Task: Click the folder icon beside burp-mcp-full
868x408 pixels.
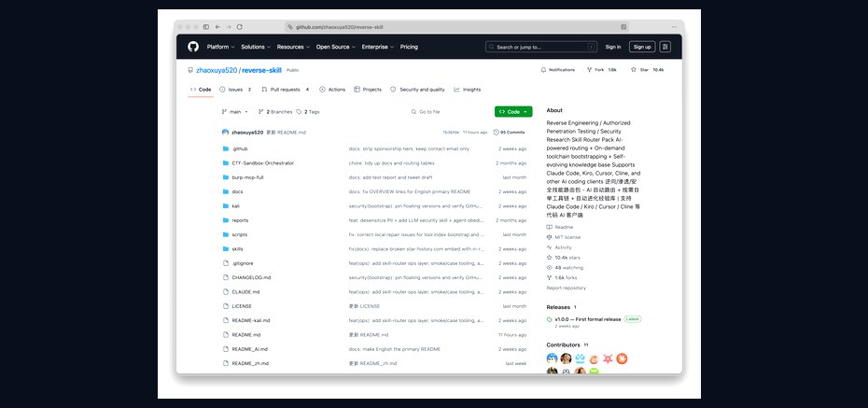Action: [225, 177]
